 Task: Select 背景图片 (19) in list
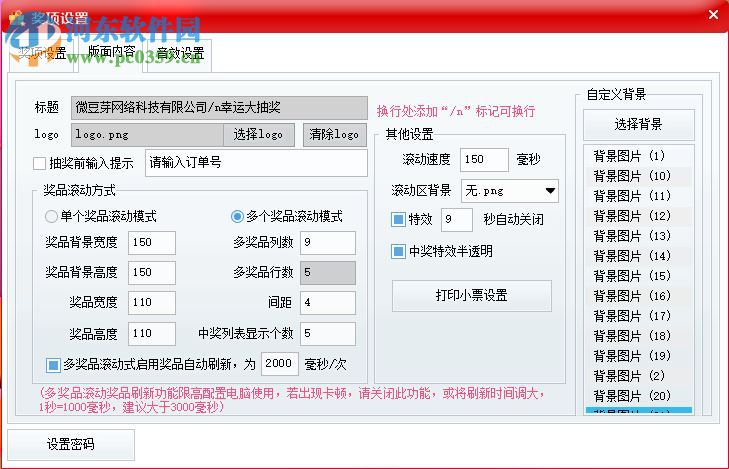[639, 356]
